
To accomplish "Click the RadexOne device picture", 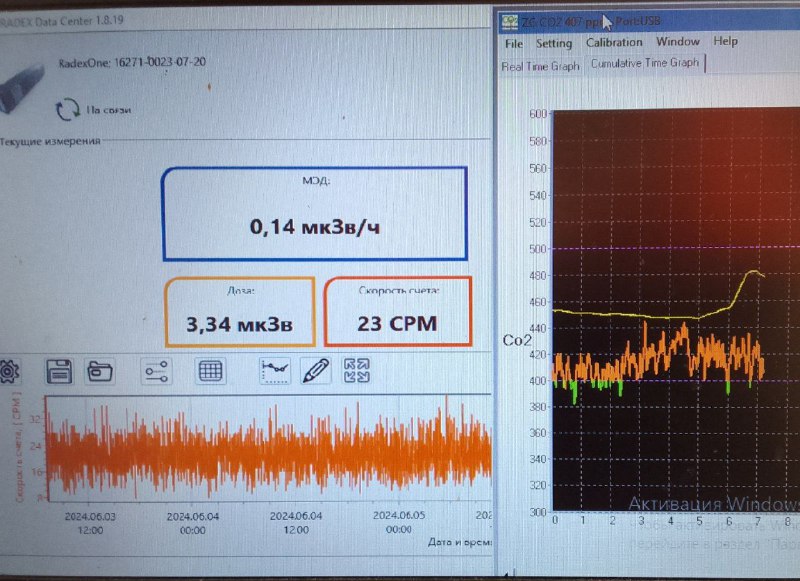I will (x=20, y=87).
